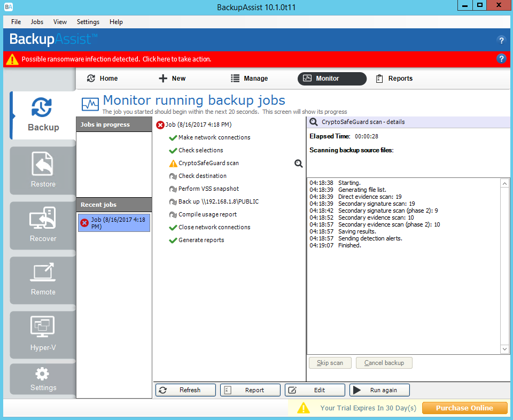Click the scan log scrollbar up arrow

pyautogui.click(x=504, y=183)
